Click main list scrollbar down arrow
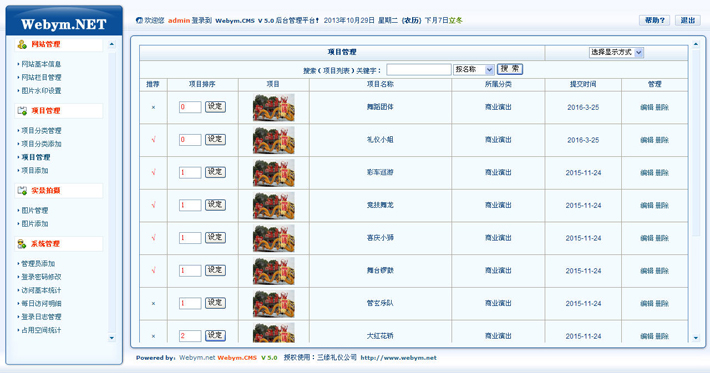 tap(696, 338)
